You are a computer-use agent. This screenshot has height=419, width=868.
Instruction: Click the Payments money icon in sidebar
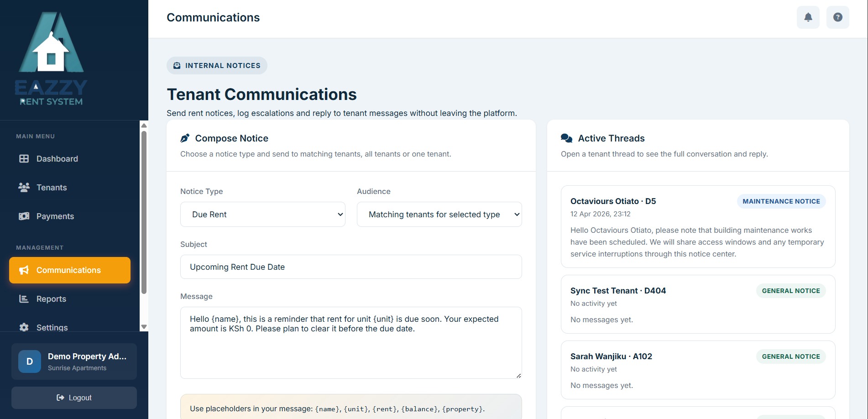pyautogui.click(x=24, y=216)
